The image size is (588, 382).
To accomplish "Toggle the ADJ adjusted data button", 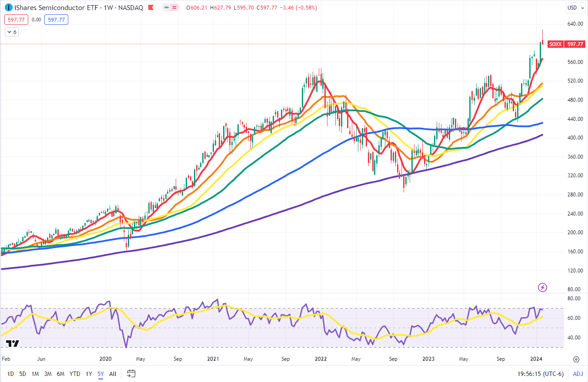I will click(578, 374).
